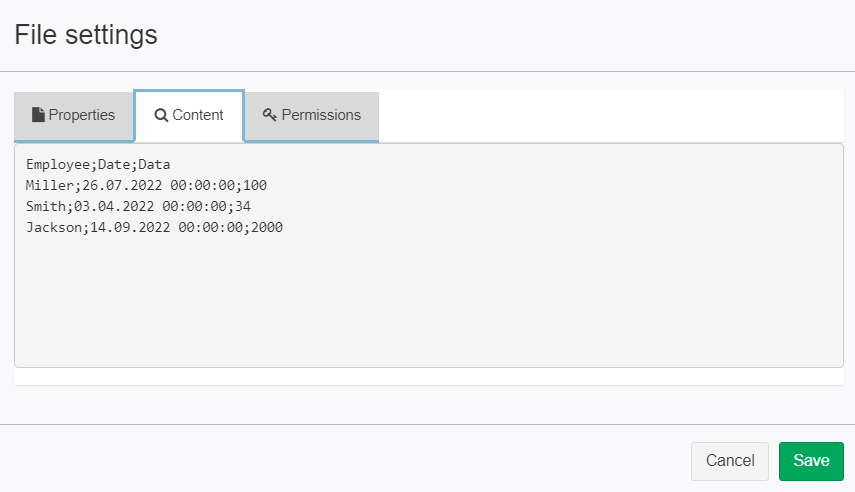Viewport: 855px width, 492px height.
Task: Select the Content tab label
Action: click(x=197, y=115)
